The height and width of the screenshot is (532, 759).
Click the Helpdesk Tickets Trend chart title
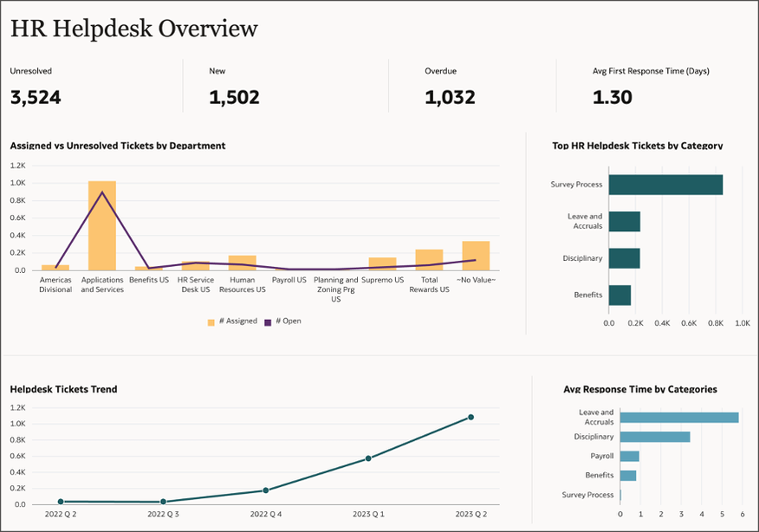(x=63, y=390)
